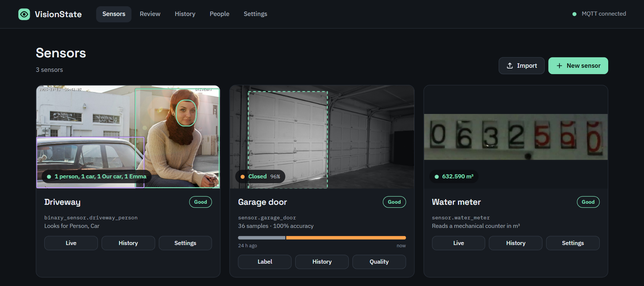This screenshot has width=644, height=286.
Task: Click binary_sensor.driveway_person entity text
Action: [91, 218]
